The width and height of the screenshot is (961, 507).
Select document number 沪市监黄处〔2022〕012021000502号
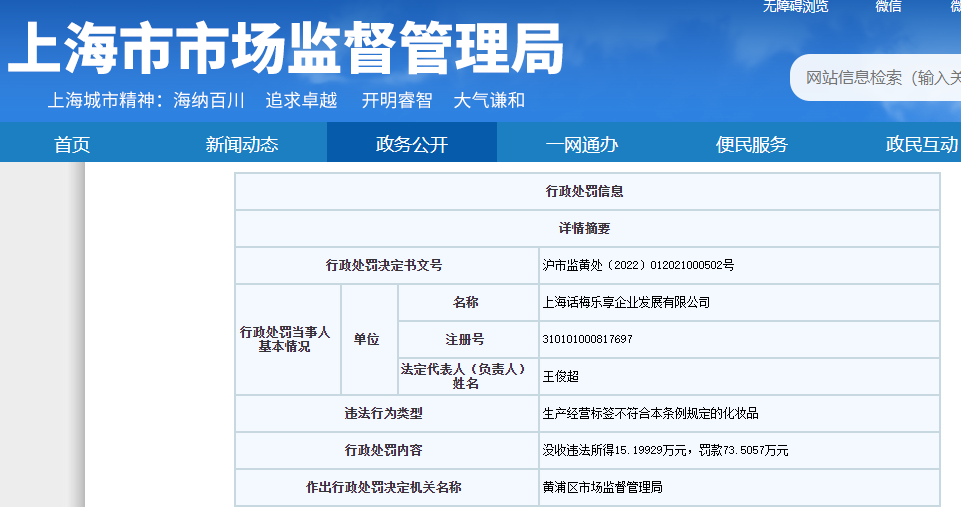tap(638, 265)
